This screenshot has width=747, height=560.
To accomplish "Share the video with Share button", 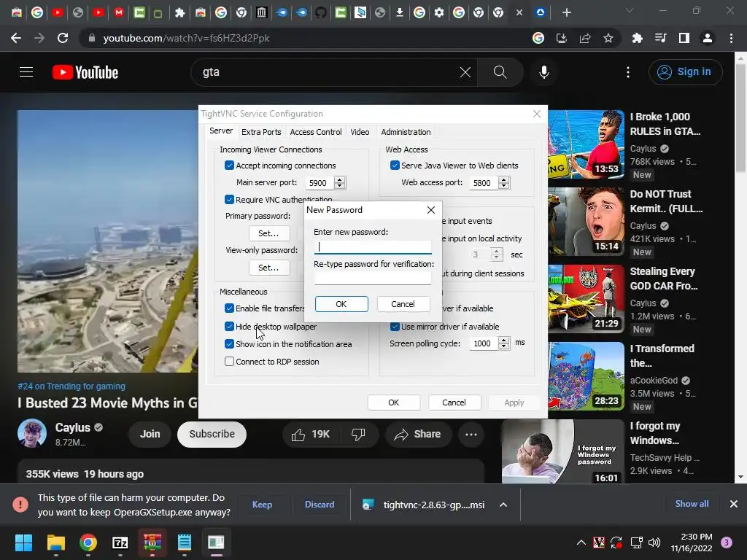I will (x=418, y=435).
